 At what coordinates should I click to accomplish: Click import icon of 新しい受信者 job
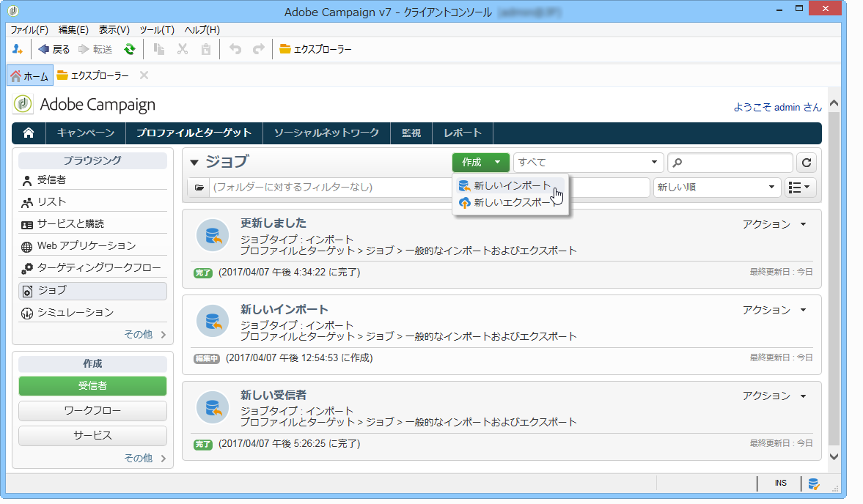(213, 407)
